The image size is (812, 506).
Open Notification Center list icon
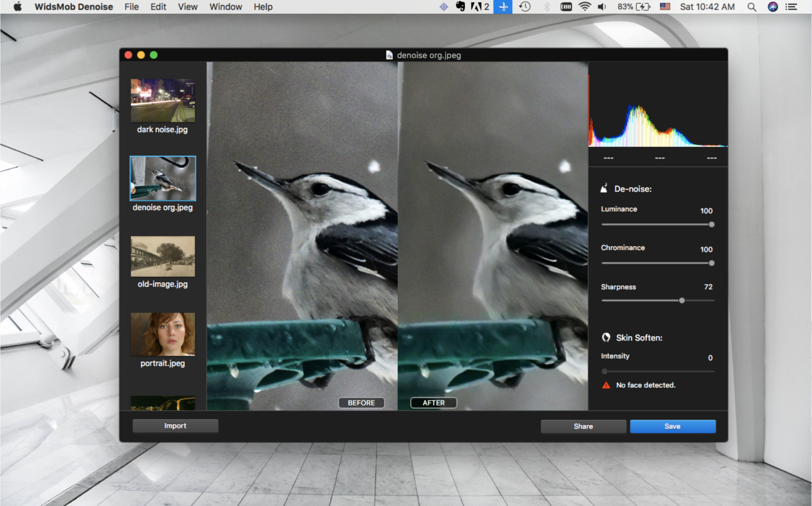pyautogui.click(x=792, y=7)
